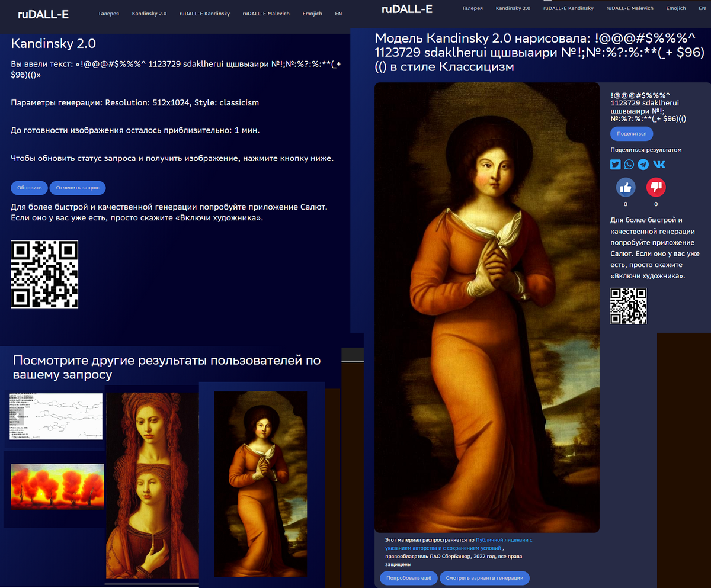Switch language with EN on left page
The height and width of the screenshot is (588, 711).
pos(338,14)
